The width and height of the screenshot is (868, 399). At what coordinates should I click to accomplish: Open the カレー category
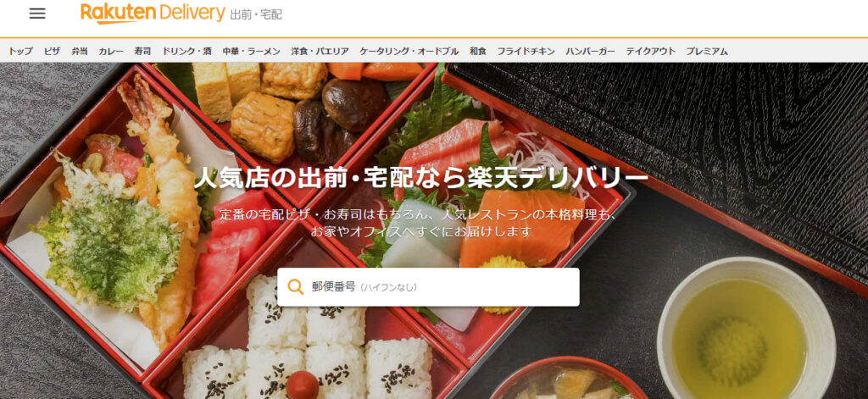coord(111,52)
